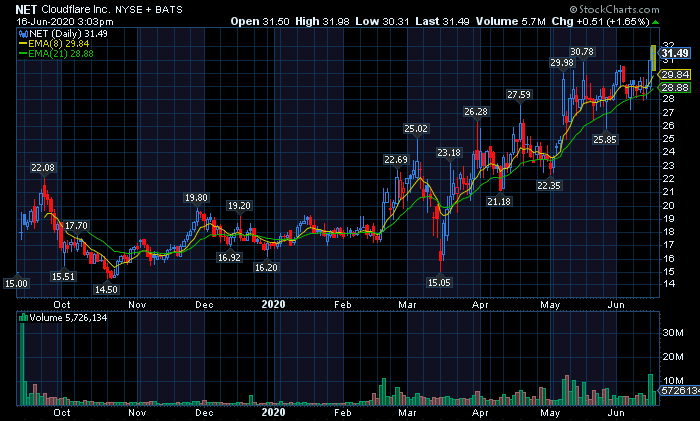The height and width of the screenshot is (421, 700).
Task: Click the Oct label on price chart axis
Action: pos(62,305)
